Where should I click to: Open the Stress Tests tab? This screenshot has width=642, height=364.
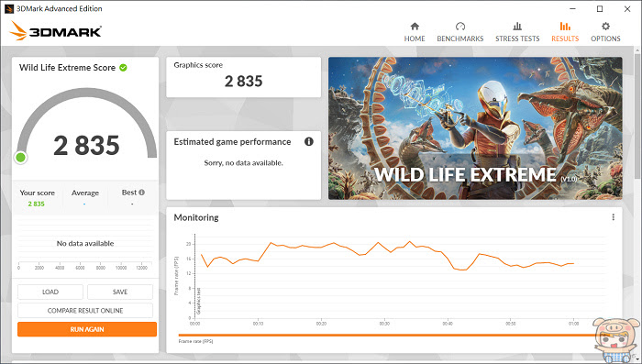coord(517,32)
